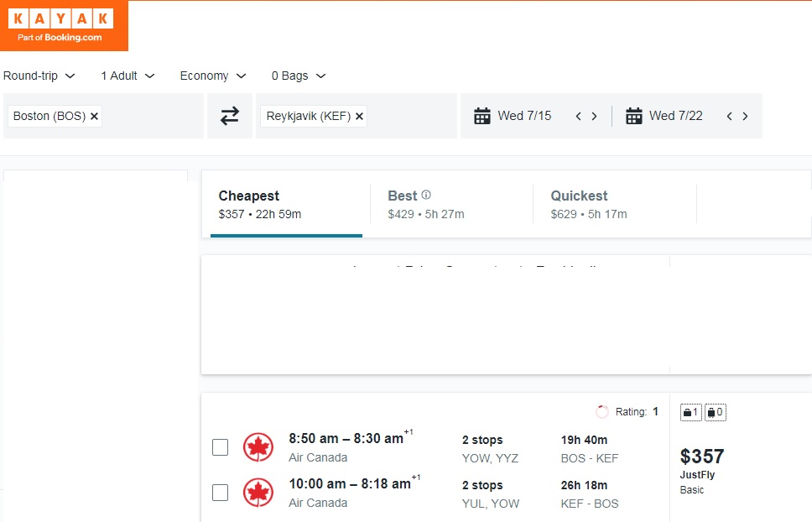812x522 pixels.
Task: Click the JustFly provider name
Action: (x=697, y=475)
